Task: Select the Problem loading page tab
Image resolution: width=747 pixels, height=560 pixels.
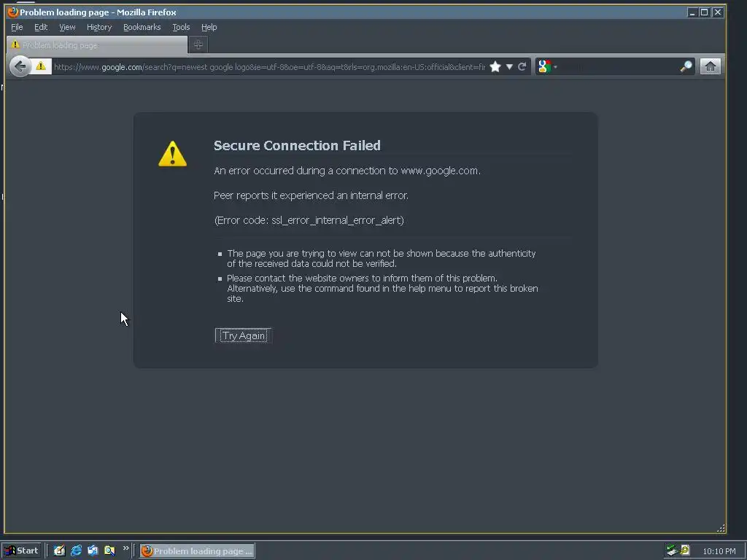Action: 97,44
